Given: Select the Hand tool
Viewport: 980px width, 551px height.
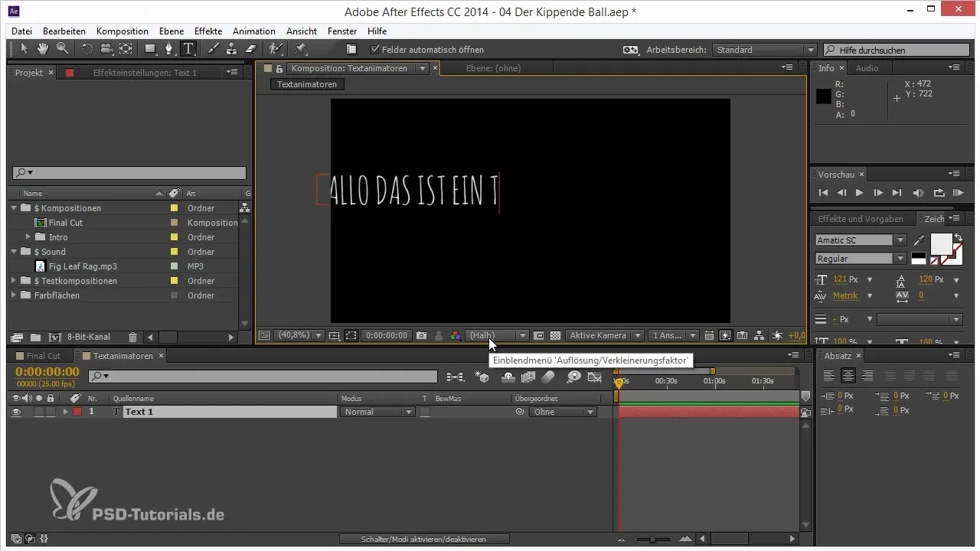Looking at the screenshot, I should coord(43,49).
